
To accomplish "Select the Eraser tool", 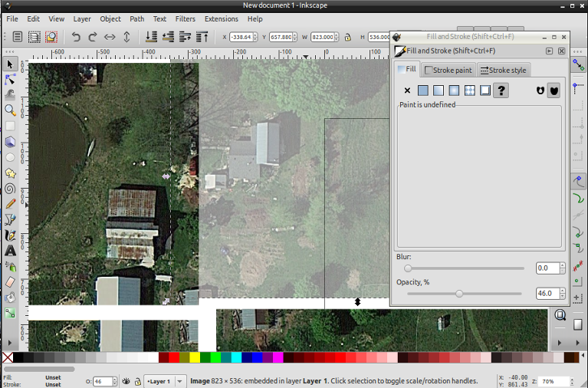I will tap(10, 282).
